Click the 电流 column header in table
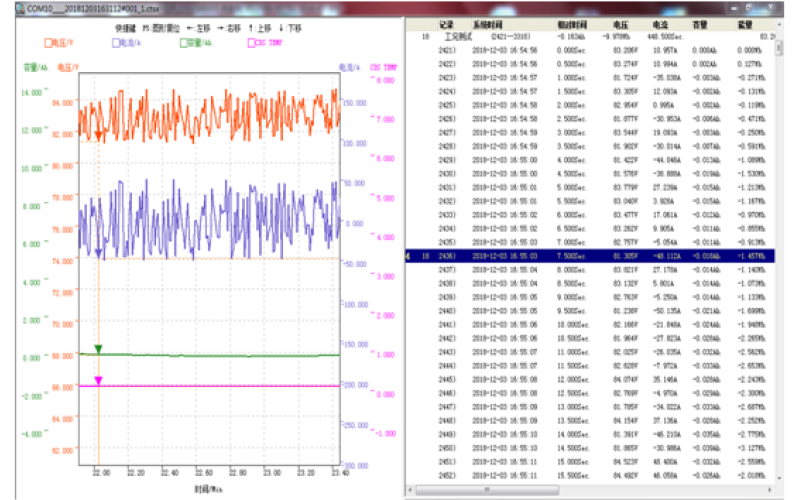Viewport: 800px width, 500px height. tap(660, 24)
